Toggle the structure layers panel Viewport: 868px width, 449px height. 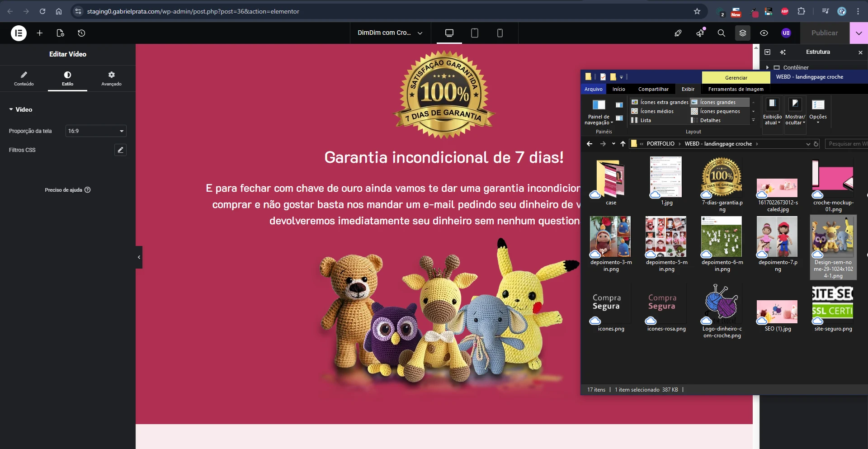tap(742, 33)
